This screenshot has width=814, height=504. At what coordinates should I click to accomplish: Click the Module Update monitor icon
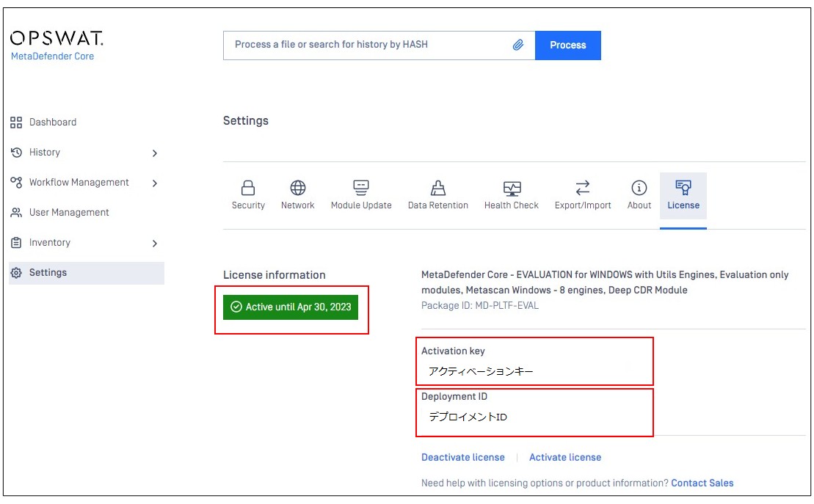pyautogui.click(x=361, y=188)
